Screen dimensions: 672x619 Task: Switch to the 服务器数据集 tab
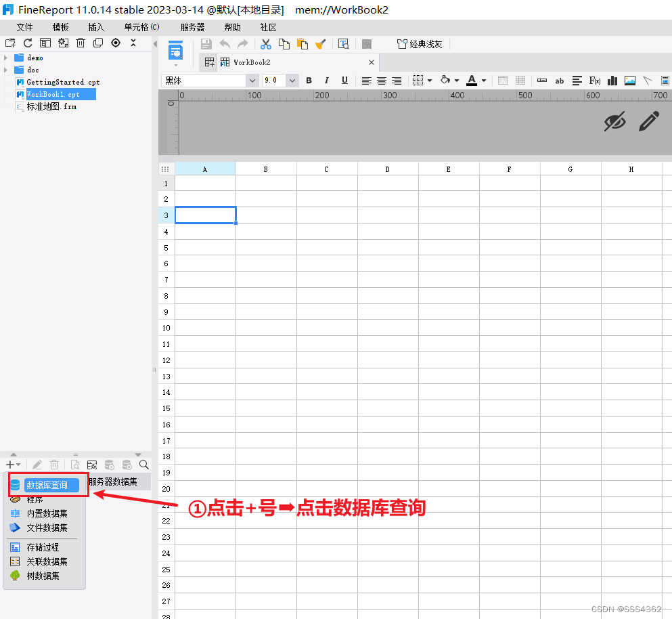click(113, 482)
